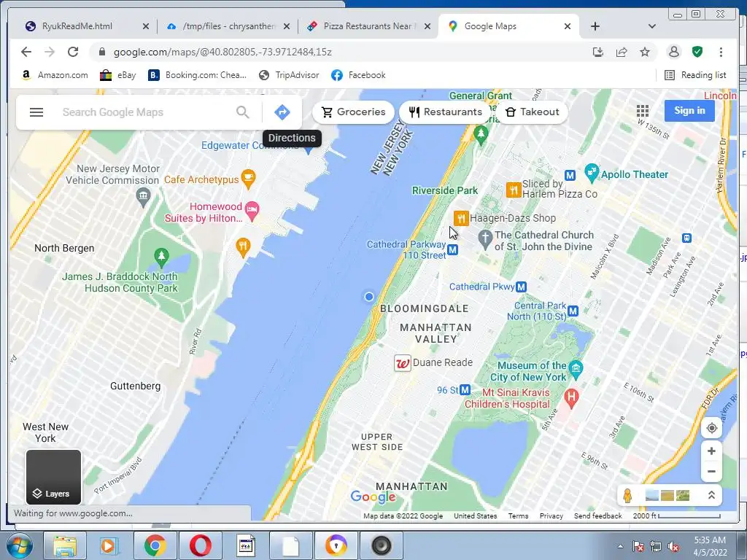
Task: Open the tab search dropdown chevron
Action: point(651,26)
